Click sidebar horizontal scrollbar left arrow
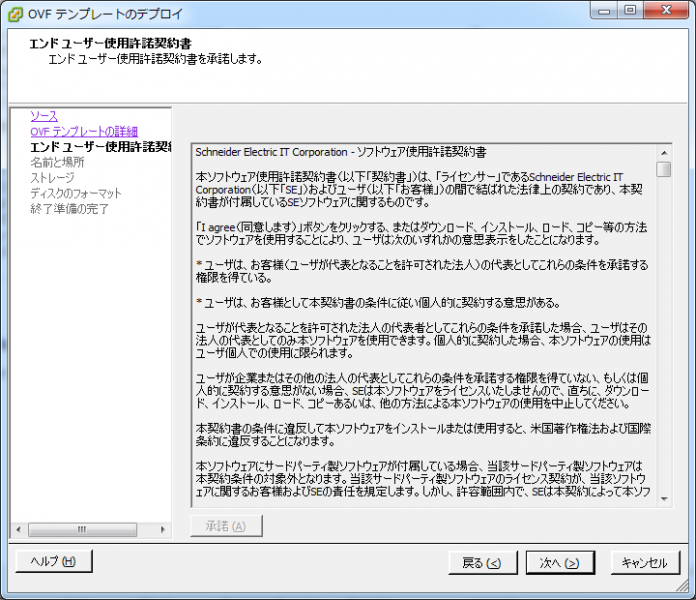 18,529
